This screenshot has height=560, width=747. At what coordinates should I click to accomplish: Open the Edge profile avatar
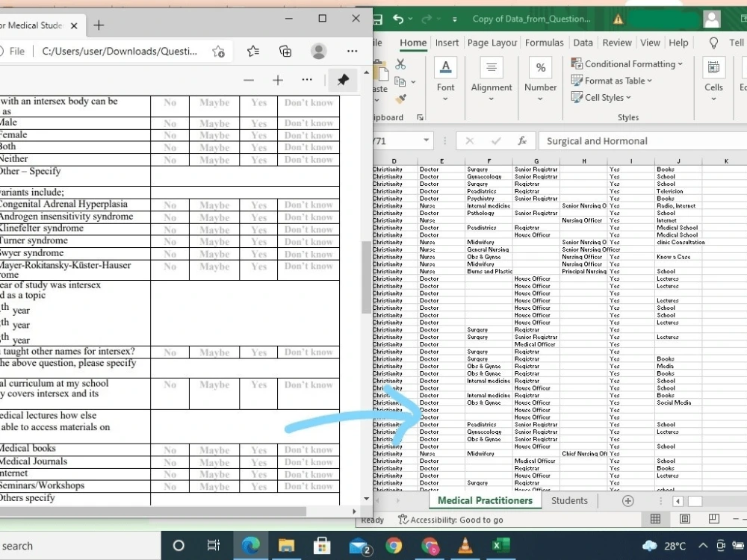[x=318, y=51]
